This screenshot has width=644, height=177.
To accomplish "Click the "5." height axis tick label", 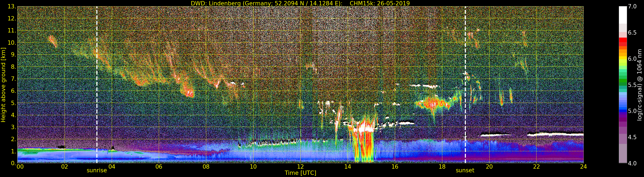I will tap(14, 103).
